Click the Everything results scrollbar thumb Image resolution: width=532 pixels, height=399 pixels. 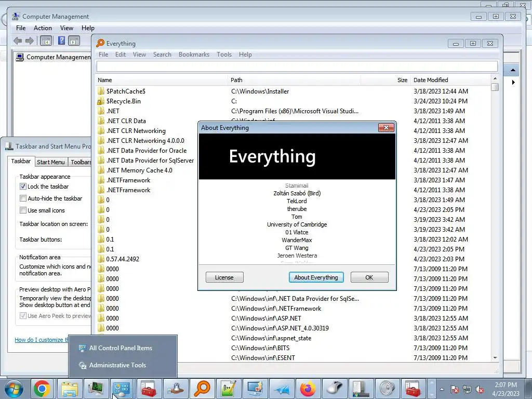pos(495,87)
